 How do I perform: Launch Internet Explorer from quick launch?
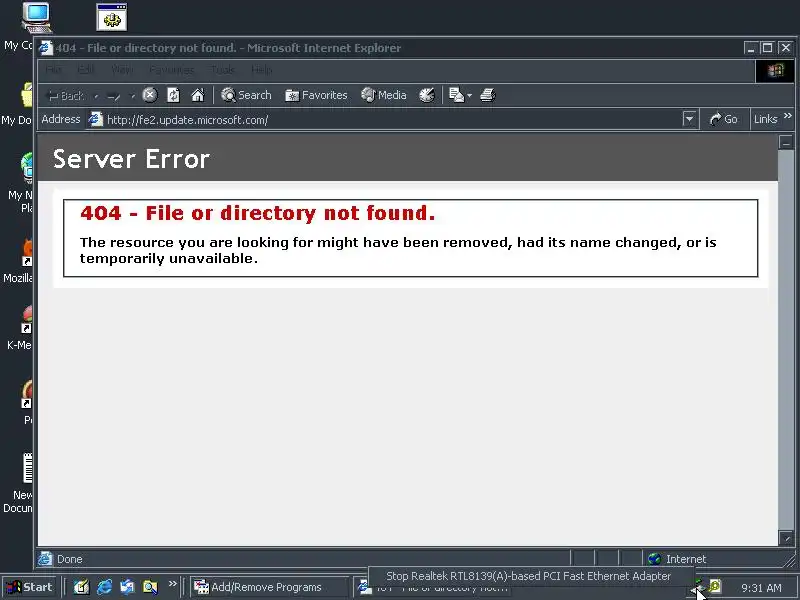click(x=105, y=587)
